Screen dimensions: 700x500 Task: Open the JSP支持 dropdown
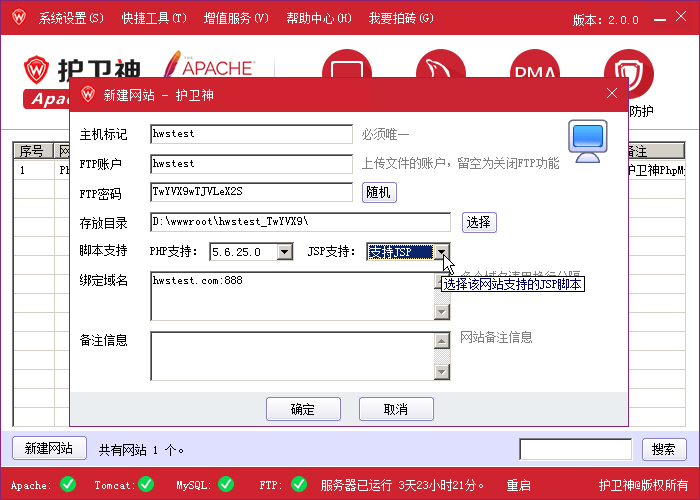pos(441,252)
